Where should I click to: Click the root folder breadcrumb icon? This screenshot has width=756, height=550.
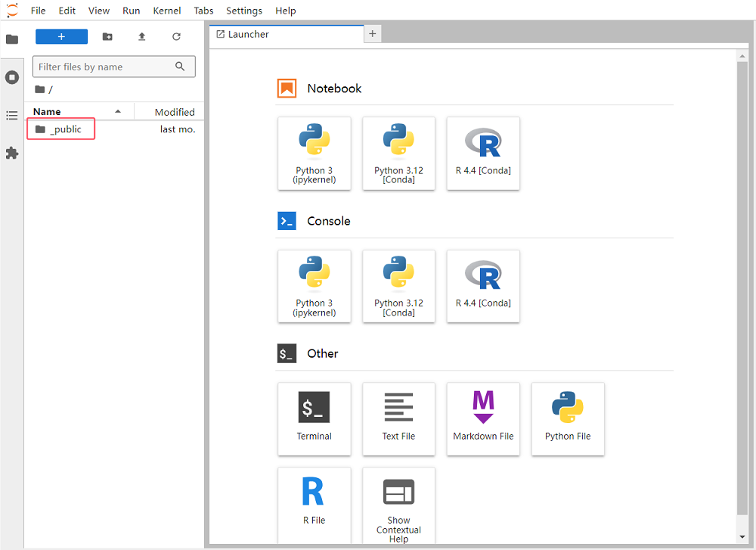[x=40, y=89]
